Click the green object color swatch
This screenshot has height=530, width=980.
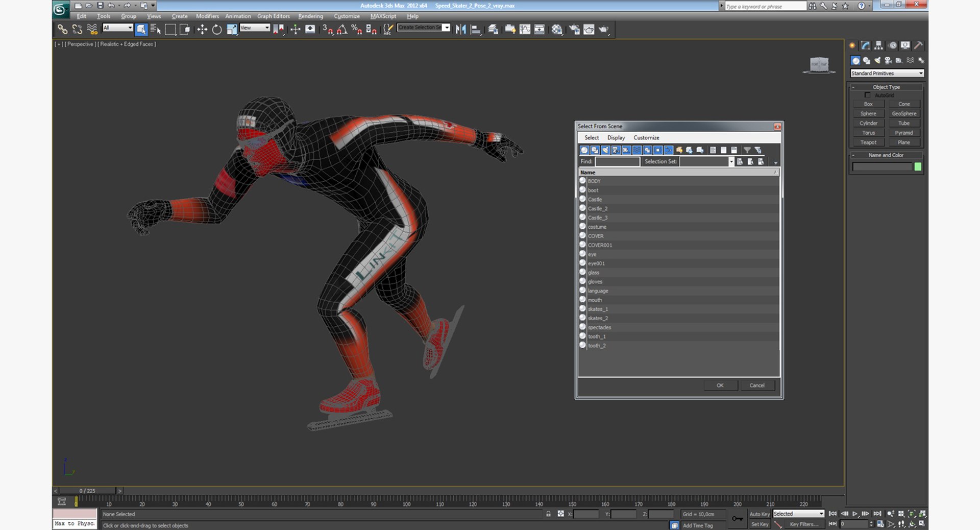[x=918, y=167]
